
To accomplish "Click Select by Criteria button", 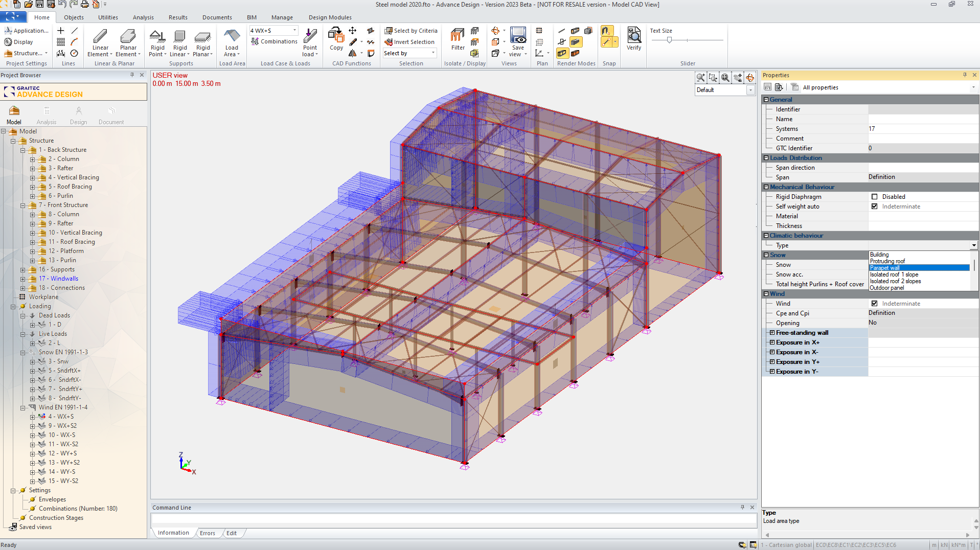I will coord(411,31).
